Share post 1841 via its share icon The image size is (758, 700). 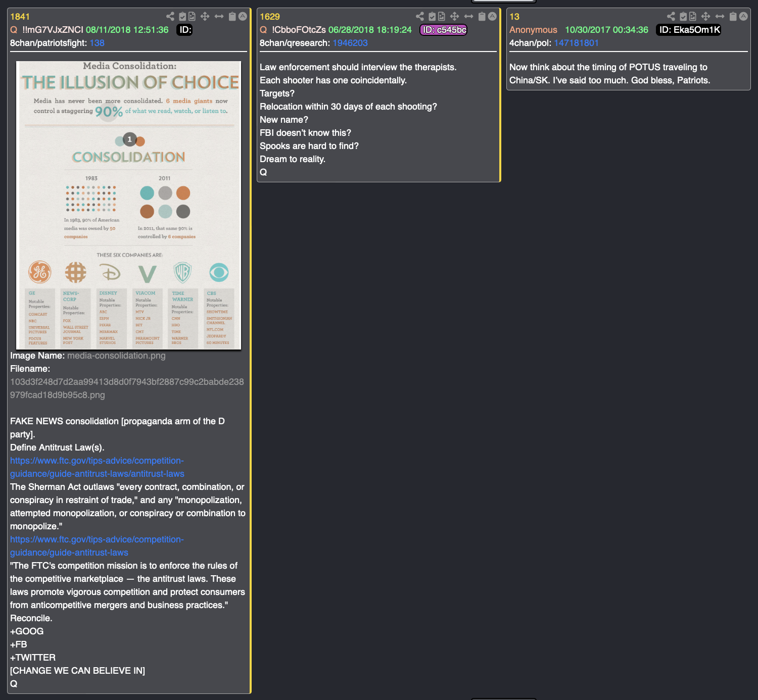170,16
